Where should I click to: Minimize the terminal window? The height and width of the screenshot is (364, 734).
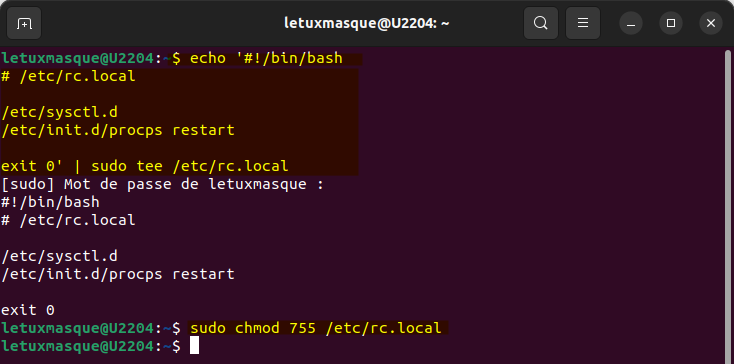(631, 23)
